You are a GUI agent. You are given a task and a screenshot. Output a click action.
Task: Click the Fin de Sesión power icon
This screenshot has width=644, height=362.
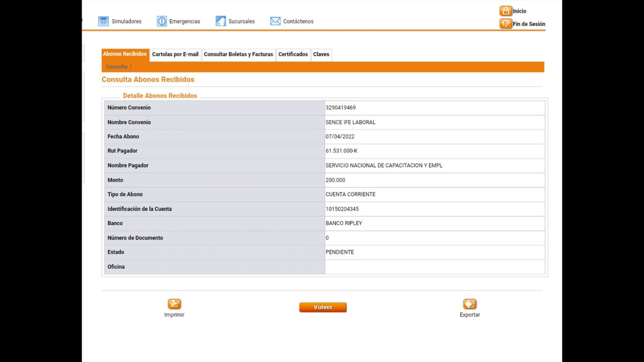click(506, 24)
